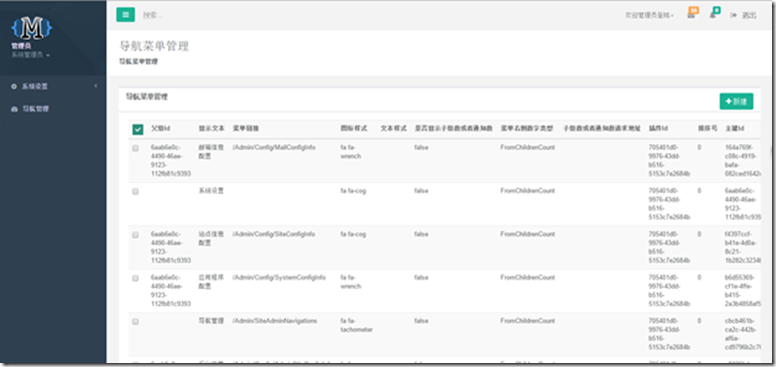Click the 图标样式 column header
The image size is (776, 367).
tap(353, 128)
